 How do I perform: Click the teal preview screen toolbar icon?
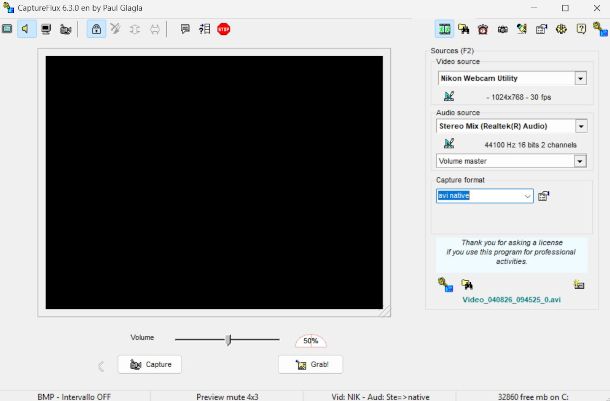tap(7, 29)
